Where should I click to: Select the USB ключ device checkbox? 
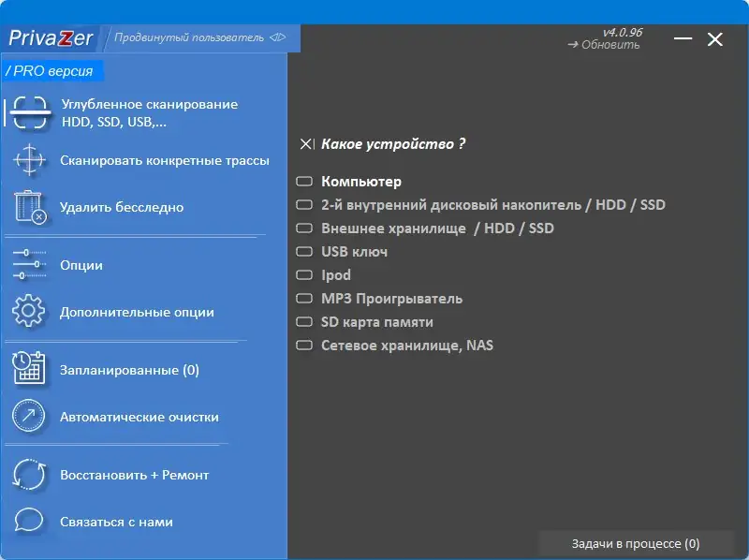point(303,251)
